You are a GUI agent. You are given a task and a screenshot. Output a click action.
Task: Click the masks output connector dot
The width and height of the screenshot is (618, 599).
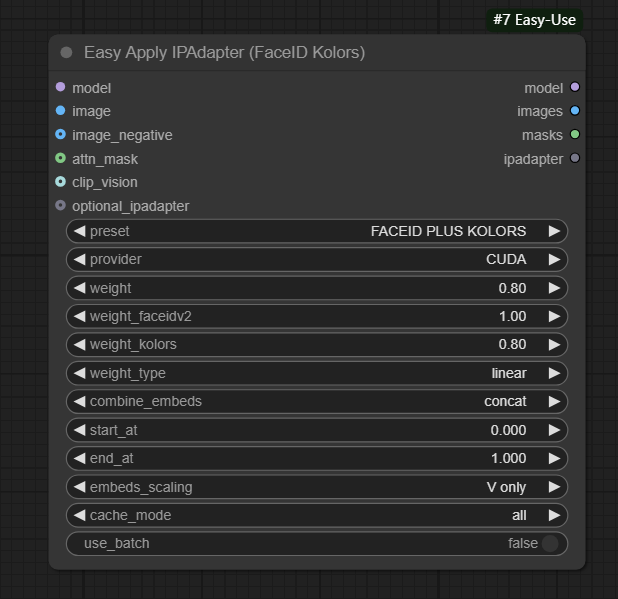(x=574, y=135)
